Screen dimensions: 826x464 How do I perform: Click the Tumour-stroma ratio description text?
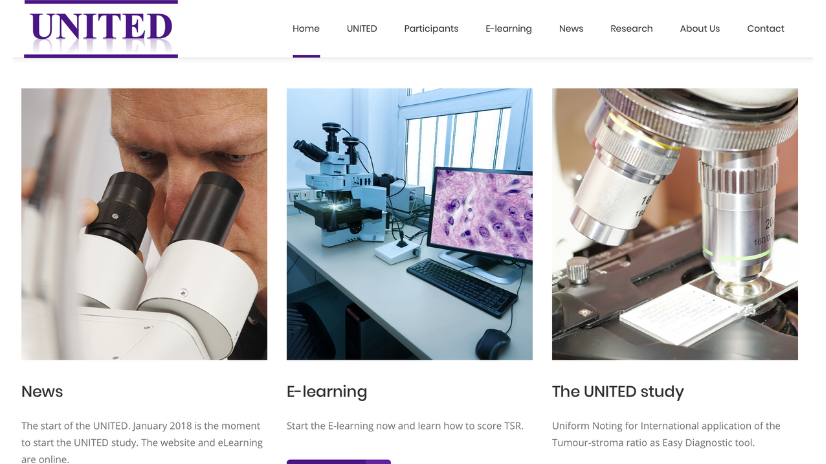click(x=666, y=434)
